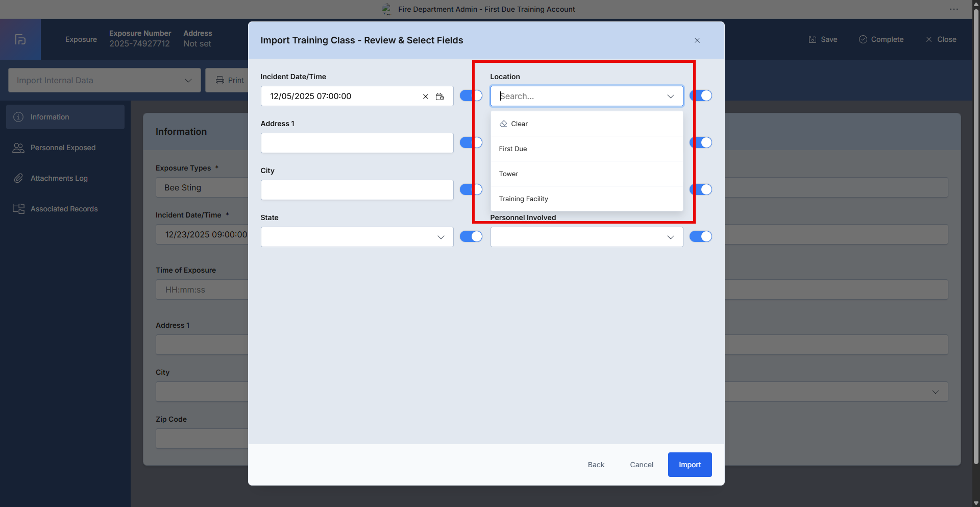Open the Personnel Involved dropdown
980x507 pixels.
click(x=670, y=237)
